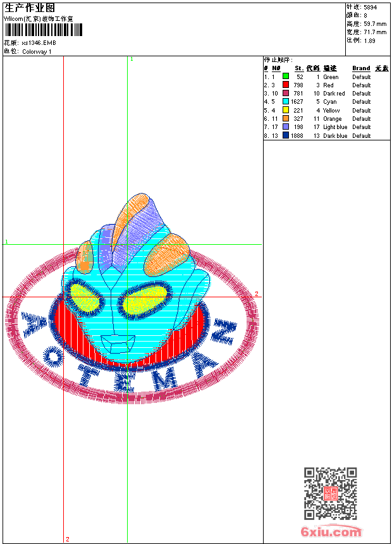
Task: Click the "Default" brand in Dark blue row
Action: (x=362, y=135)
